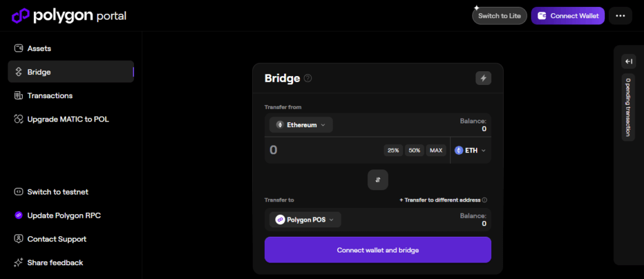
Task: Open the three-dots more options menu
Action: point(621,16)
